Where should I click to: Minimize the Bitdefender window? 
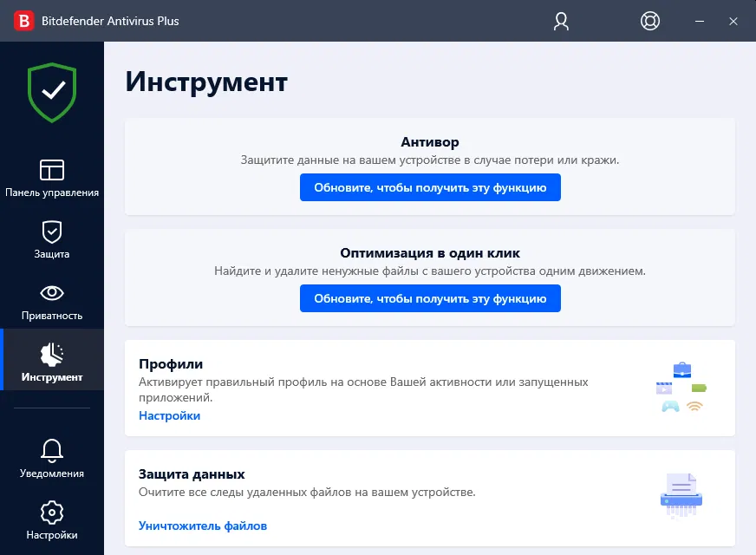[699, 21]
